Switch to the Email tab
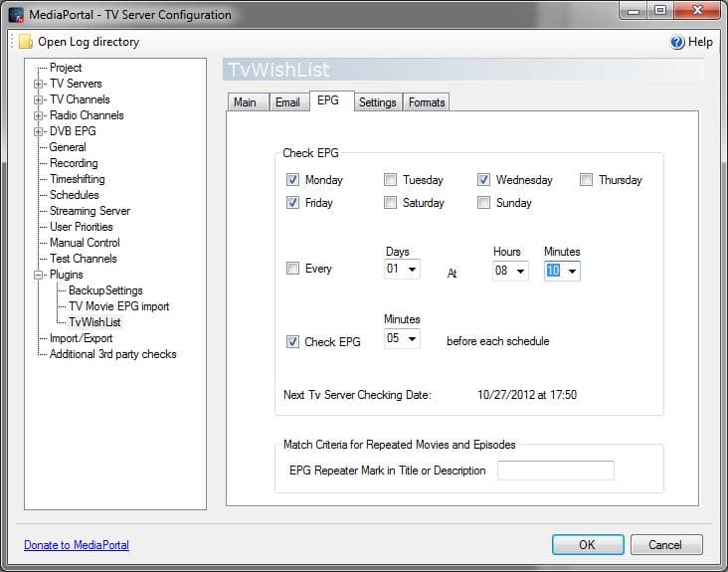 (289, 102)
